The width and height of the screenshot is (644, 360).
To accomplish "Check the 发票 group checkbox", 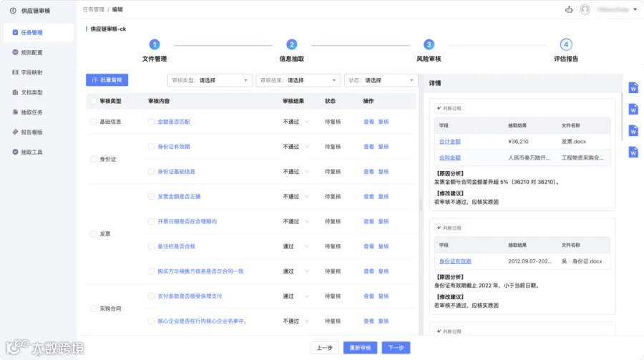I will coord(94,234).
